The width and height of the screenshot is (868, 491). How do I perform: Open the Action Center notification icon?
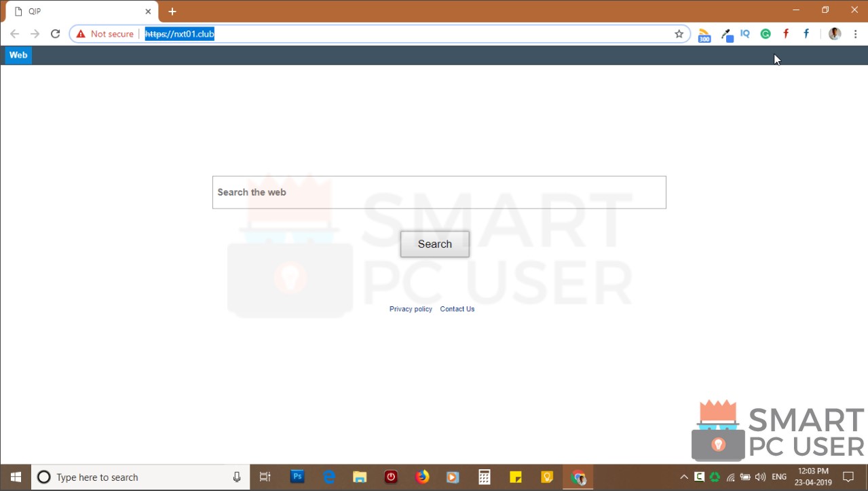[x=848, y=477]
